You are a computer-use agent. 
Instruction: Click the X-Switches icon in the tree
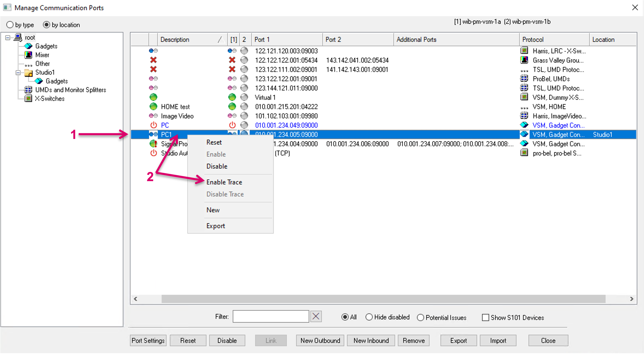[x=28, y=99]
